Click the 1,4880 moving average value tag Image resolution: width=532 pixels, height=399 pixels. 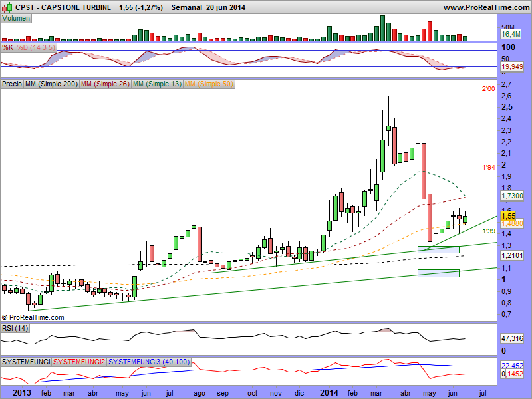[x=512, y=224]
